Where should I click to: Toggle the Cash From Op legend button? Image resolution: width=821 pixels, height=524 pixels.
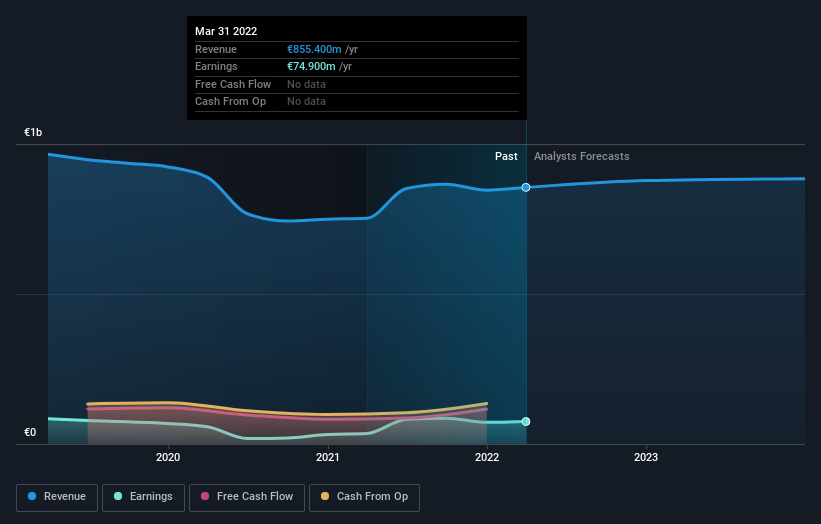364,497
